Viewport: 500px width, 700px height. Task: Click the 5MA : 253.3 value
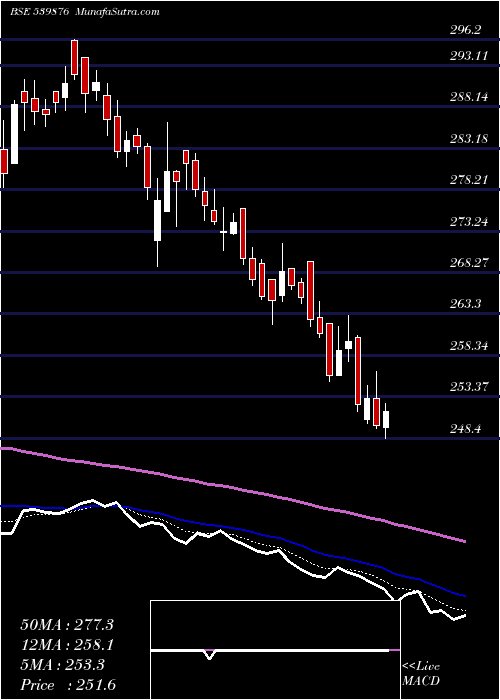click(x=62, y=665)
